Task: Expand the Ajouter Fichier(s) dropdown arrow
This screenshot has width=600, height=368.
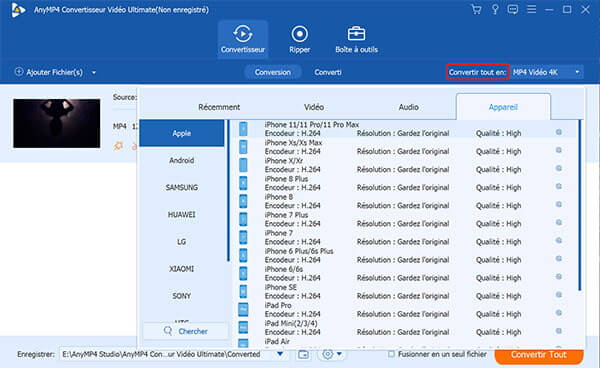Action: tap(94, 72)
